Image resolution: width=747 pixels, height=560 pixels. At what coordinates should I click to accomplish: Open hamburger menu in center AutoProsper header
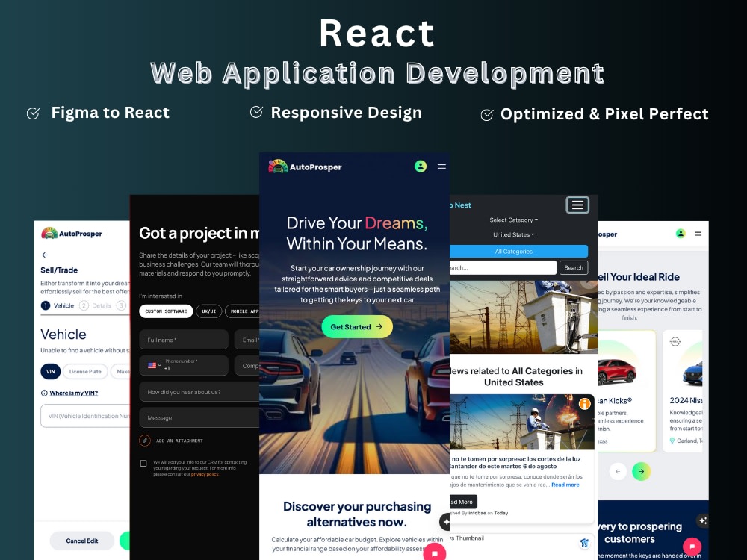[441, 167]
